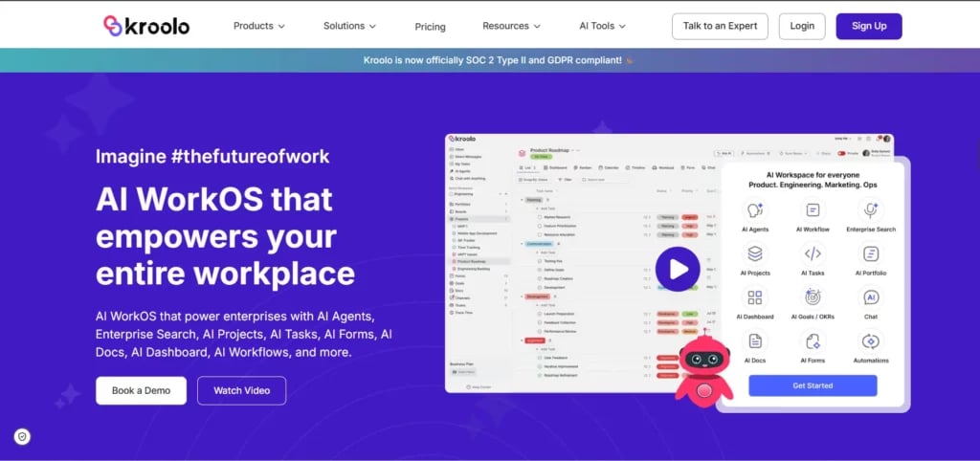Viewport: 980px width, 461px height.
Task: Open the AI Tasks icon
Action: (813, 253)
